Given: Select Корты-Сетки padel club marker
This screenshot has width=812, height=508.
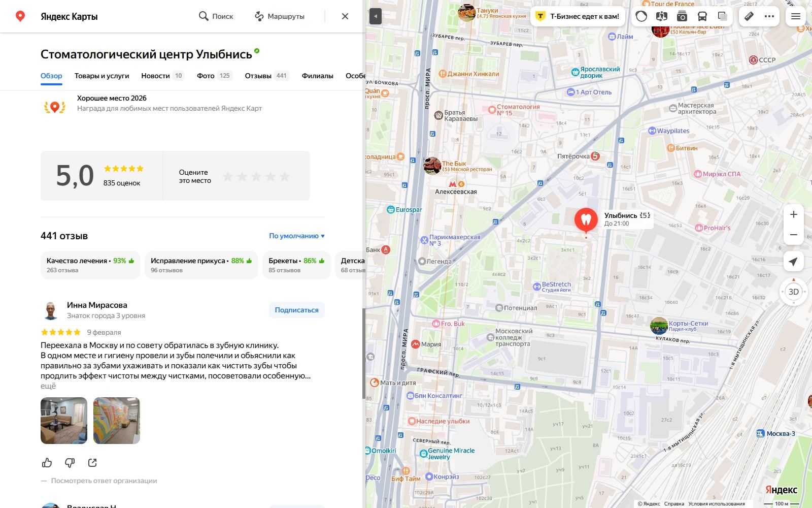Looking at the screenshot, I should pos(659,326).
